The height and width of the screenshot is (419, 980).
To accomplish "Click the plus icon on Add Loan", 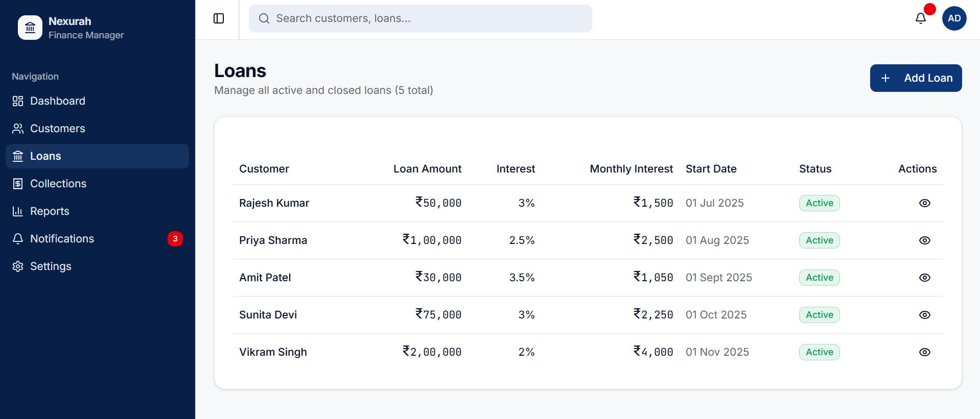I will (x=885, y=78).
